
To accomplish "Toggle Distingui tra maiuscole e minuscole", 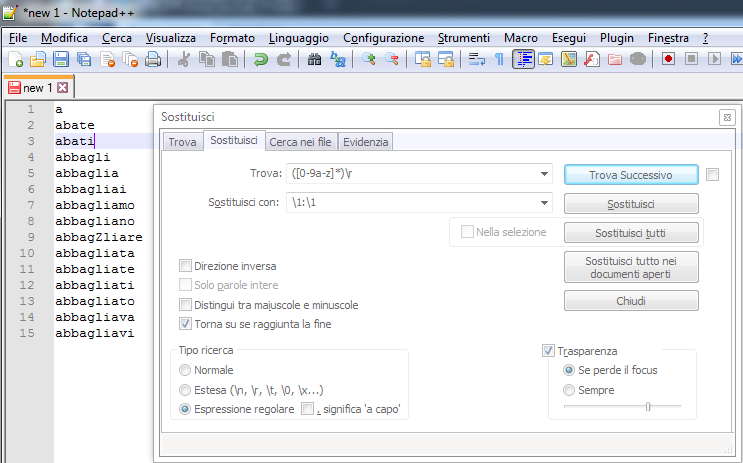I will (x=185, y=304).
